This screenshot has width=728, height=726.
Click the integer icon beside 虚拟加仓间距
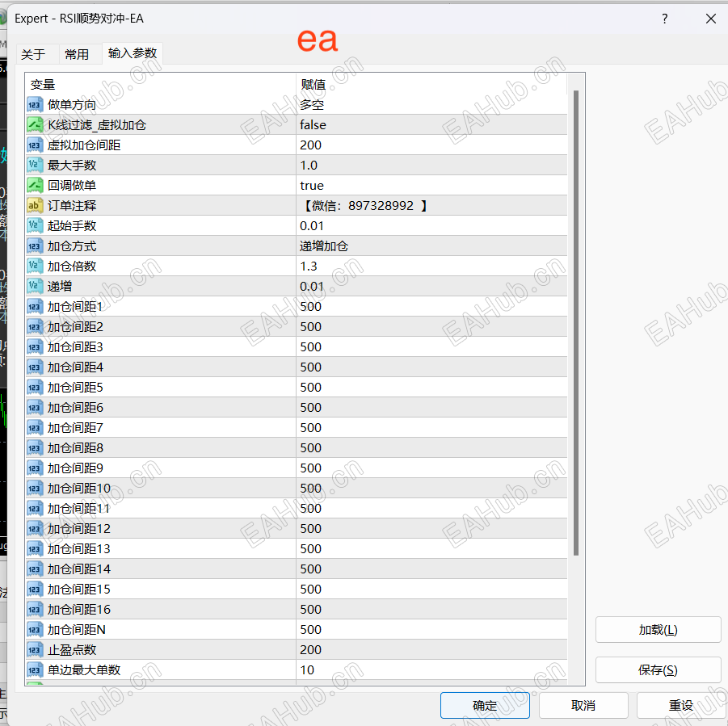click(35, 145)
